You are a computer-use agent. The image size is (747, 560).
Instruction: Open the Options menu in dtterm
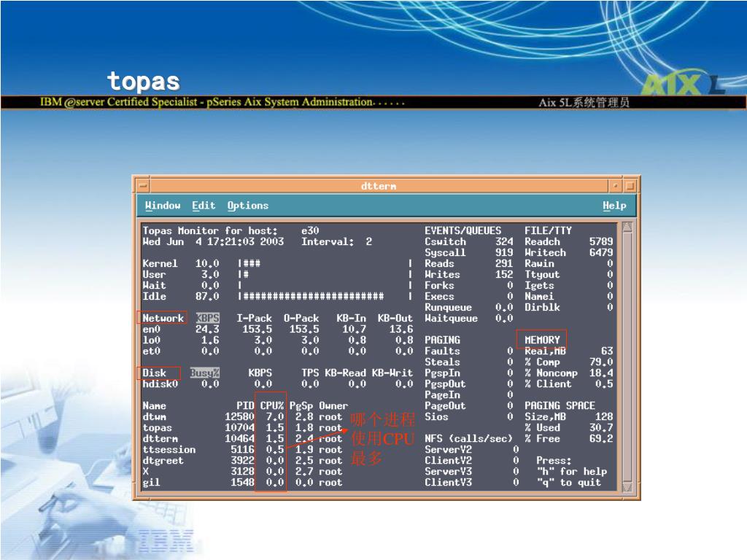point(248,206)
